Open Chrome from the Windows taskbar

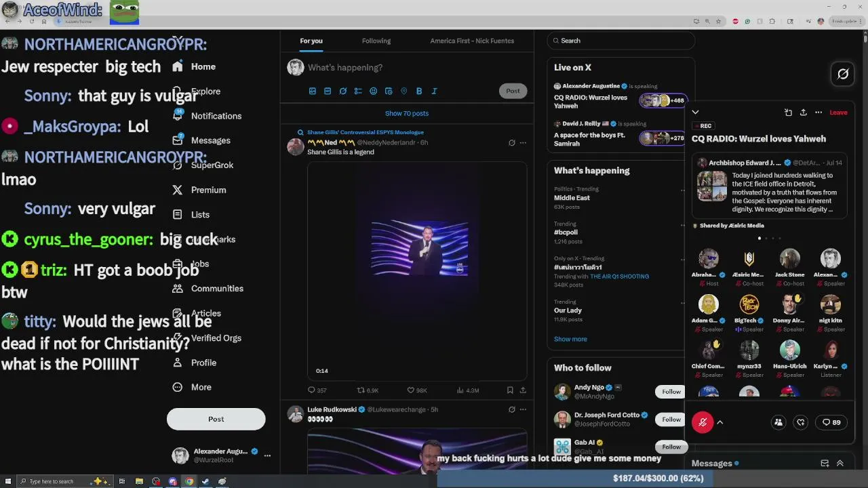tap(189, 481)
